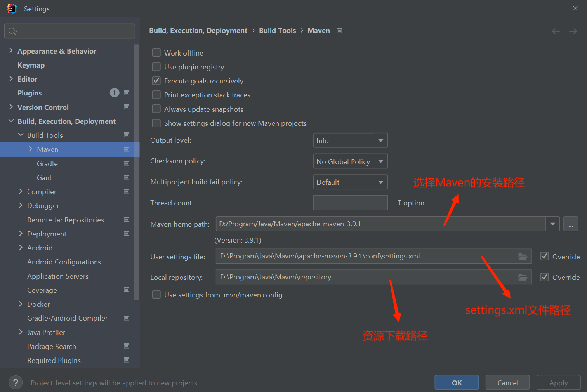Click the project-level icon beside Gradle-Android Compiler
The image size is (587, 392).
pyautogui.click(x=127, y=318)
